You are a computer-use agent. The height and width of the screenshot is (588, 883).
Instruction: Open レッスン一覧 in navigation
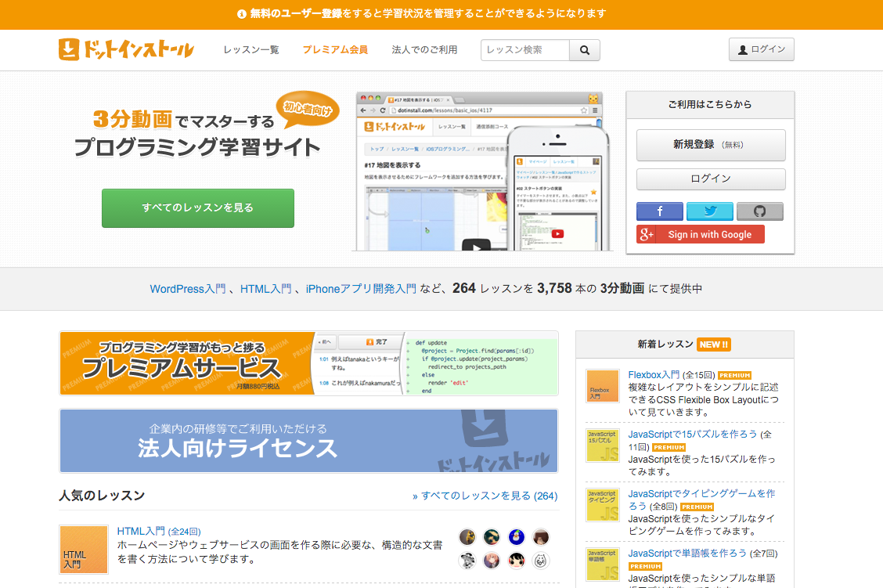251,49
